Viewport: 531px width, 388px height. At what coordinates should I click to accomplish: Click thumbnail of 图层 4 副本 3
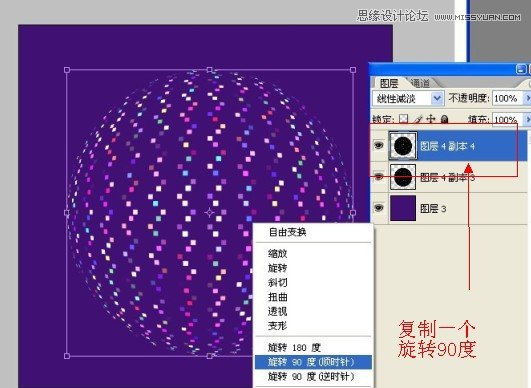tap(403, 177)
